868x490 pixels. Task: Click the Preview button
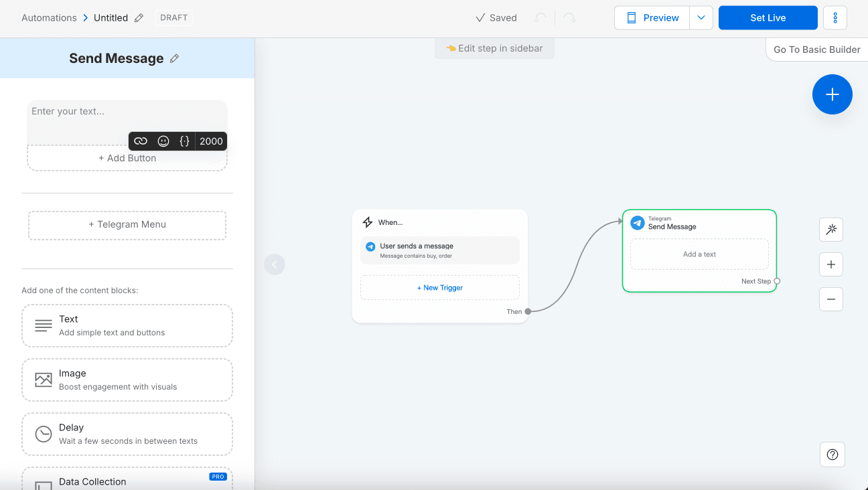click(652, 18)
